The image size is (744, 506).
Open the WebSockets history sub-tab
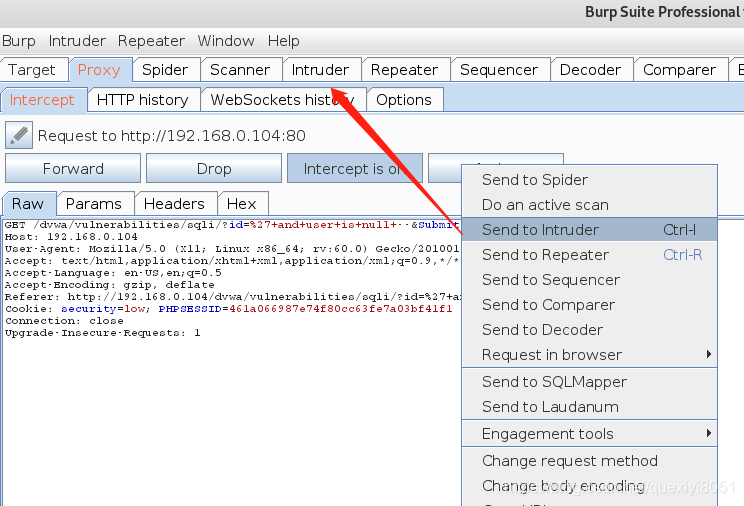[x=284, y=100]
